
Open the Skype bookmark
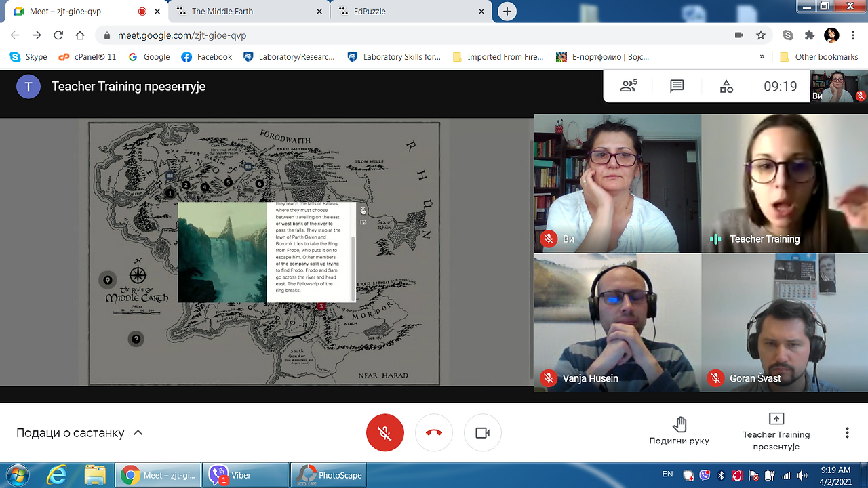click(x=28, y=57)
